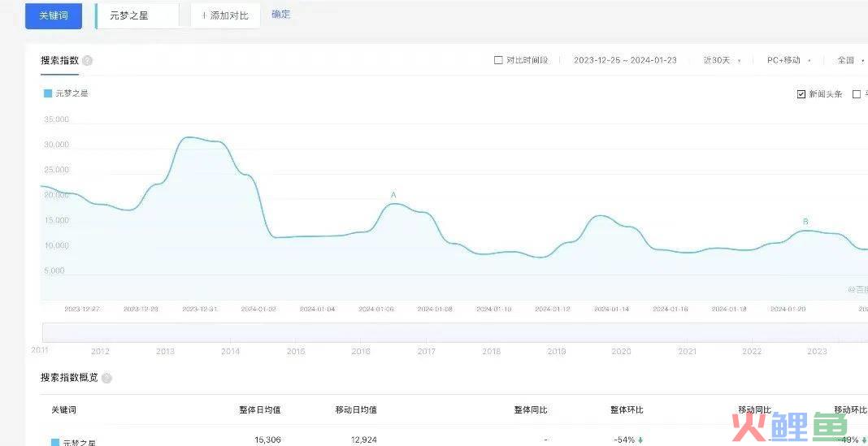
Task: Open the date range 2023-12-25 ~ 2024-01-23 picker
Action: (x=625, y=60)
